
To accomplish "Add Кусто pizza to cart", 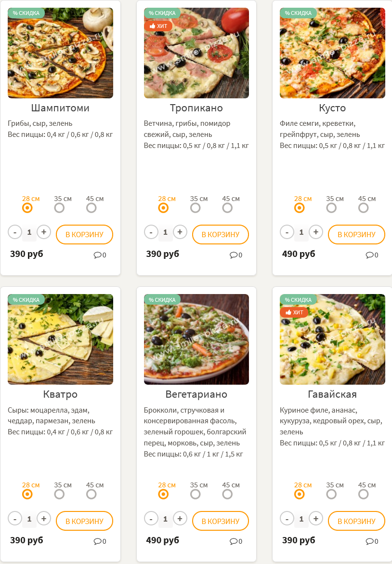I will coord(356,235).
